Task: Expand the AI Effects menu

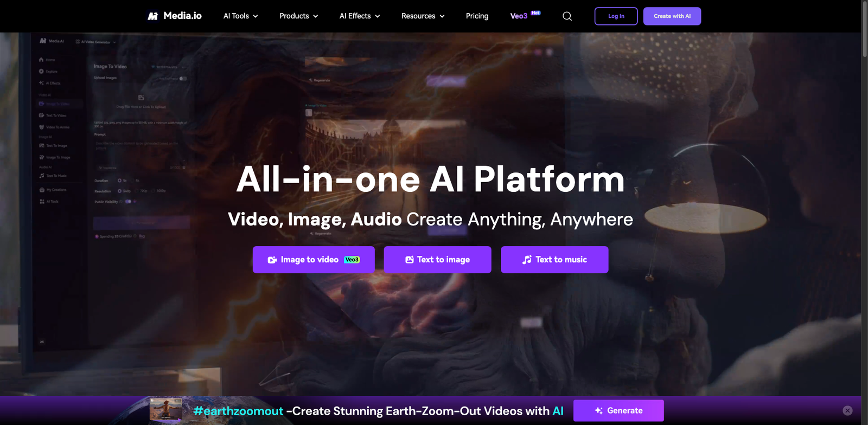Action: click(x=359, y=16)
